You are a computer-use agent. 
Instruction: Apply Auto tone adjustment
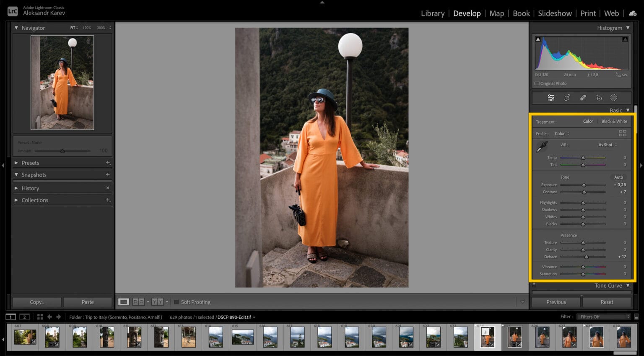click(618, 177)
